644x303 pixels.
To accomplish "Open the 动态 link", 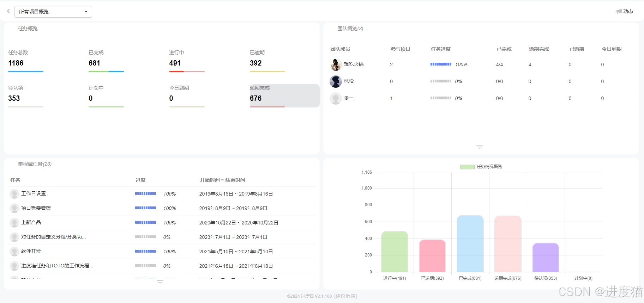I will 628,11.
